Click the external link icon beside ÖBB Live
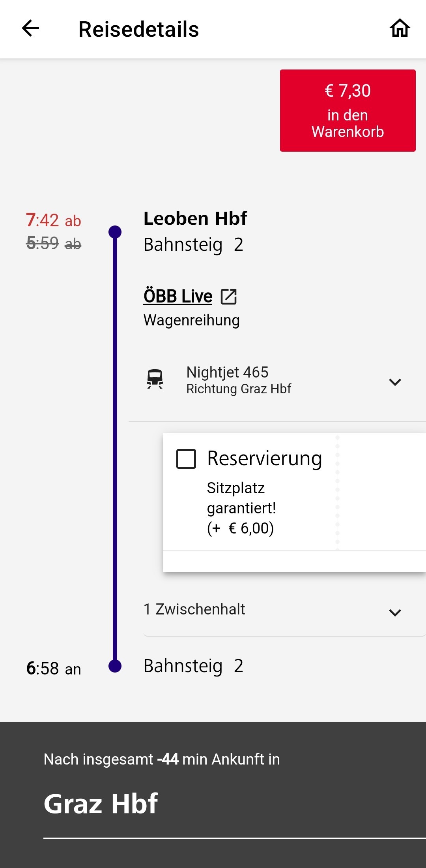The width and height of the screenshot is (426, 868). tap(229, 297)
